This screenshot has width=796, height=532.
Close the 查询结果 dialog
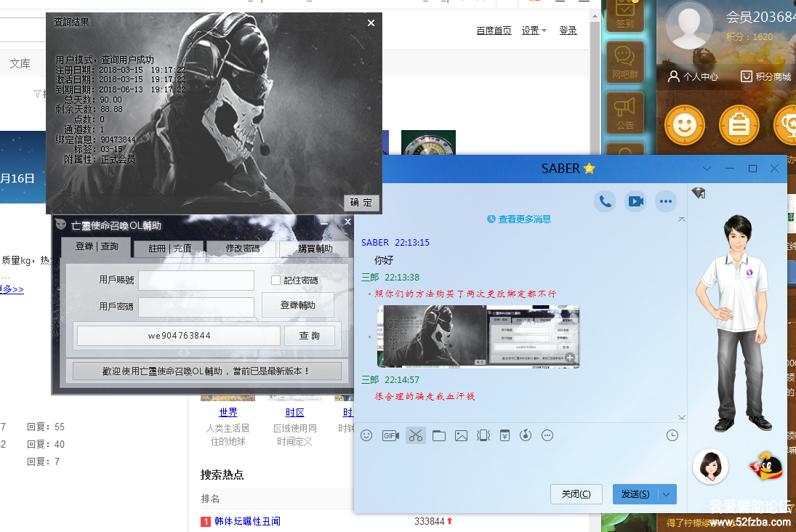[x=371, y=23]
